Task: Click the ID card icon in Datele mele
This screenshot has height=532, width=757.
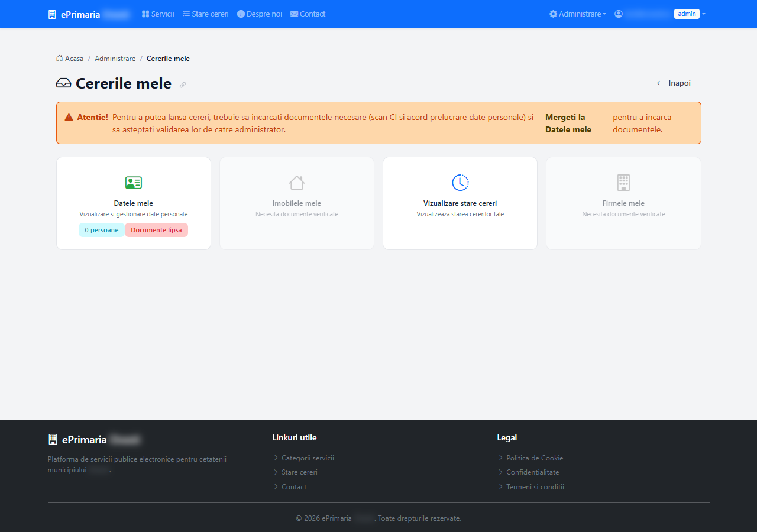Action: (134, 183)
